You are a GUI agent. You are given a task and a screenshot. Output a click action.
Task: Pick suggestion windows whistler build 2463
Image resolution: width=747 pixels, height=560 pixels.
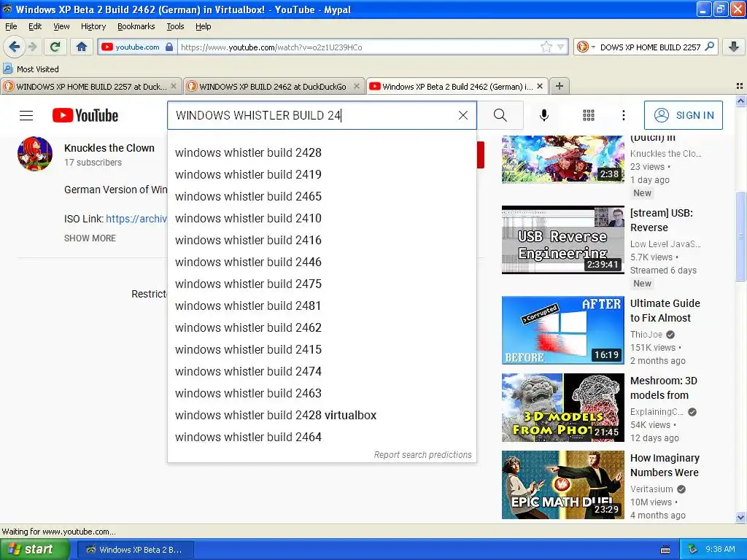(x=322, y=393)
